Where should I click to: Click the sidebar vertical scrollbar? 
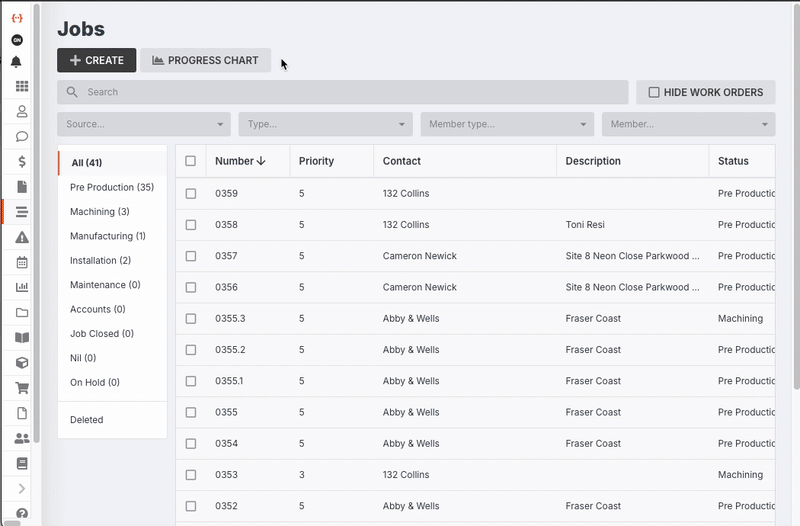point(37,223)
